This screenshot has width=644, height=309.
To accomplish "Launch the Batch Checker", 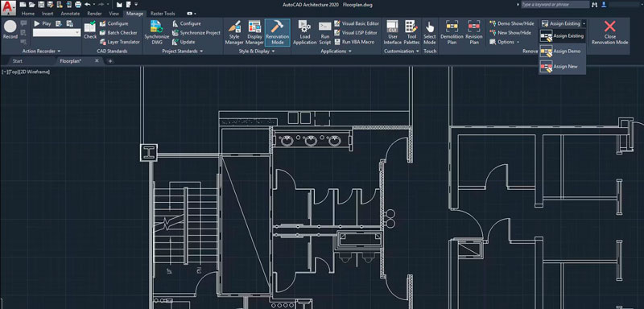I will pyautogui.click(x=118, y=32).
